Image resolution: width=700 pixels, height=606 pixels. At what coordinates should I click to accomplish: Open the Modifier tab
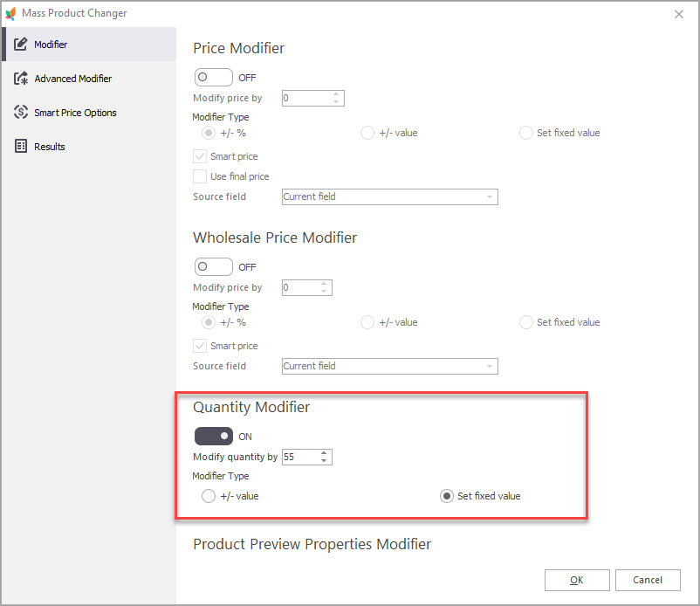[90, 45]
